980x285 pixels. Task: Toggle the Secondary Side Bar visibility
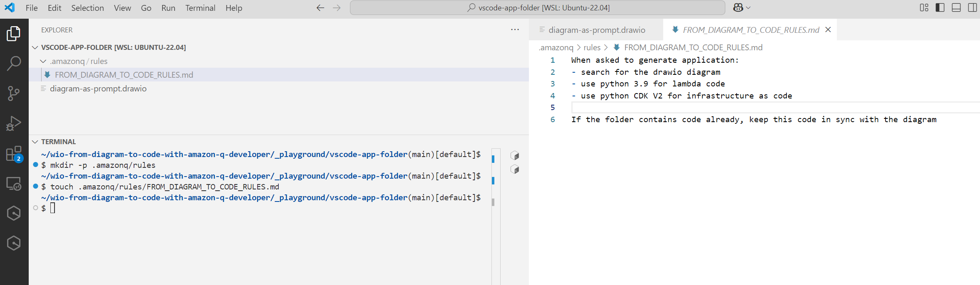[x=973, y=7]
